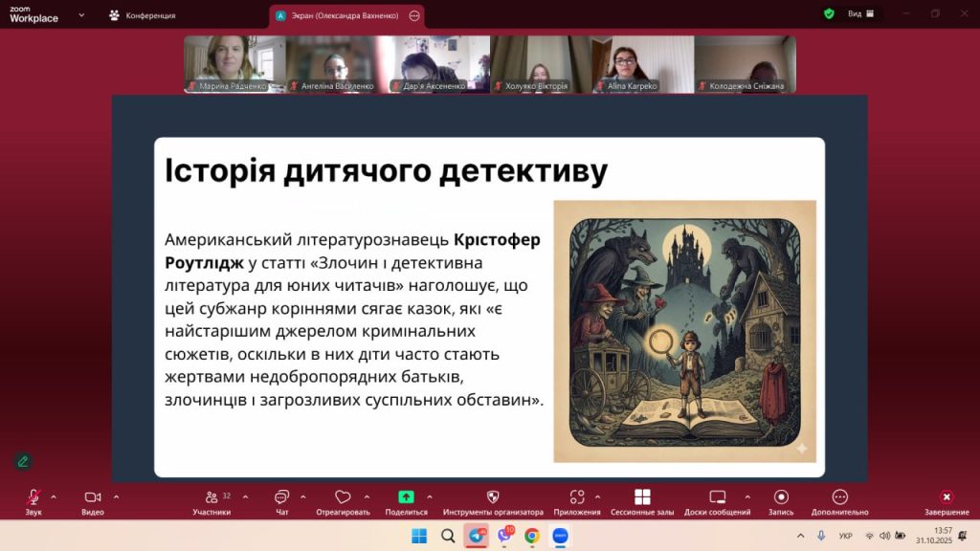Open the Zoom Workplace dropdown arrow
The image size is (980, 551).
[80, 15]
